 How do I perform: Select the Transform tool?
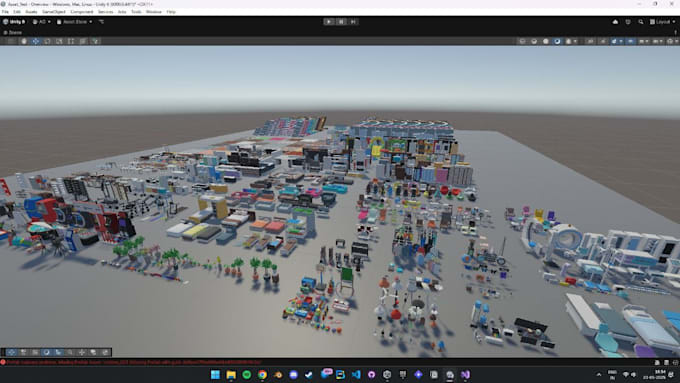tap(83, 41)
